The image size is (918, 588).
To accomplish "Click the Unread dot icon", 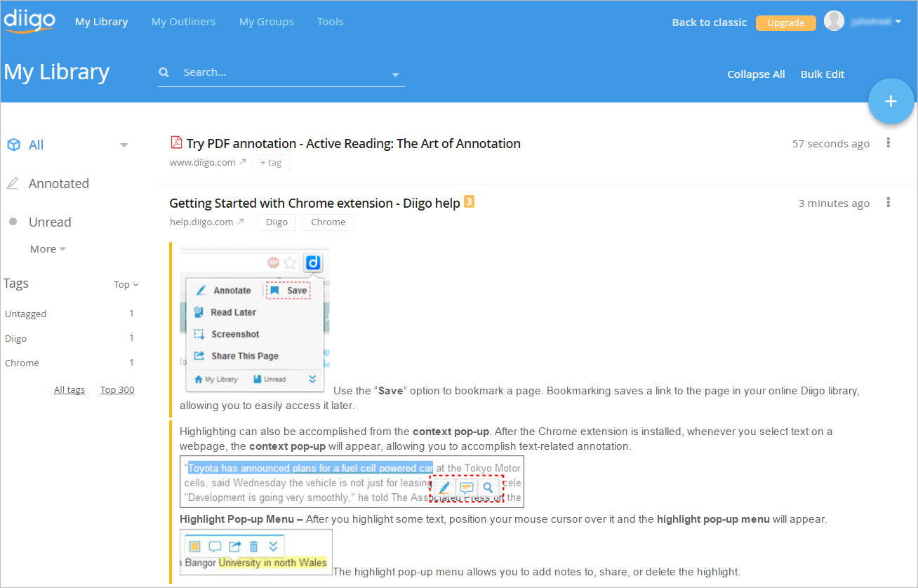I will click(x=13, y=222).
